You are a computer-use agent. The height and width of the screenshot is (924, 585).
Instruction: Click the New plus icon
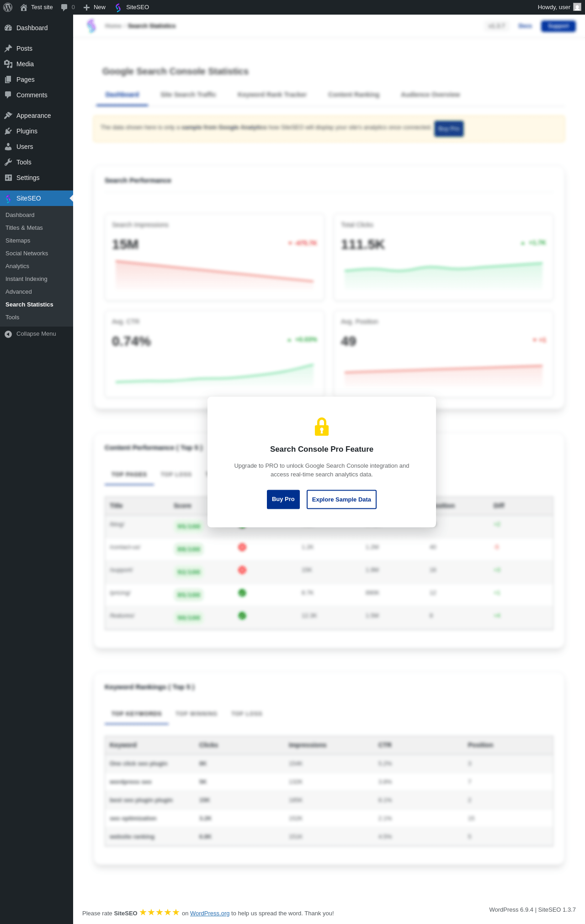click(x=86, y=7)
